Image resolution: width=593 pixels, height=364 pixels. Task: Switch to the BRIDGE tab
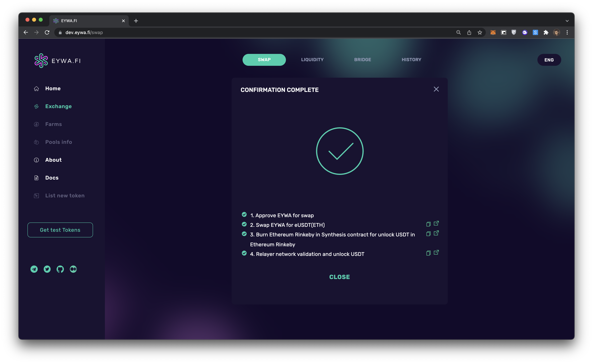coord(362,60)
